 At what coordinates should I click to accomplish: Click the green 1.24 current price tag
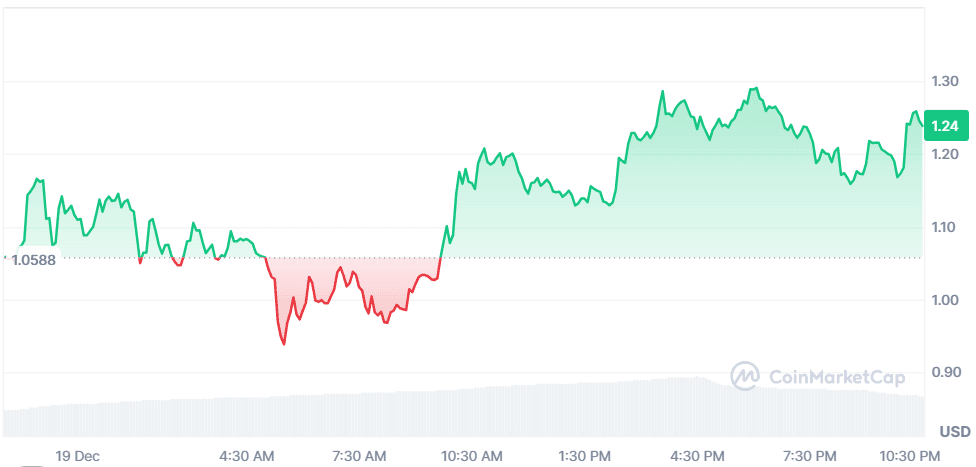click(x=943, y=126)
